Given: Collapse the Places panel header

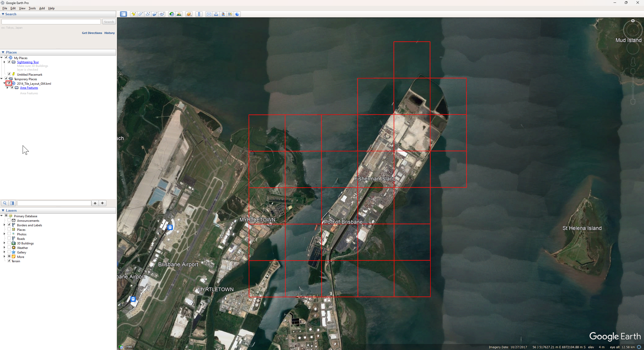Looking at the screenshot, I should click(x=3, y=52).
